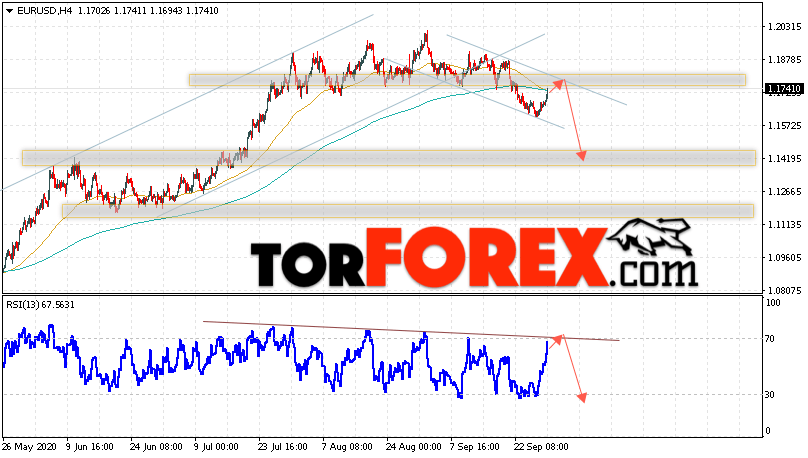Click the 1.14195 price axis label
This screenshot has width=808, height=458.
[x=784, y=159]
